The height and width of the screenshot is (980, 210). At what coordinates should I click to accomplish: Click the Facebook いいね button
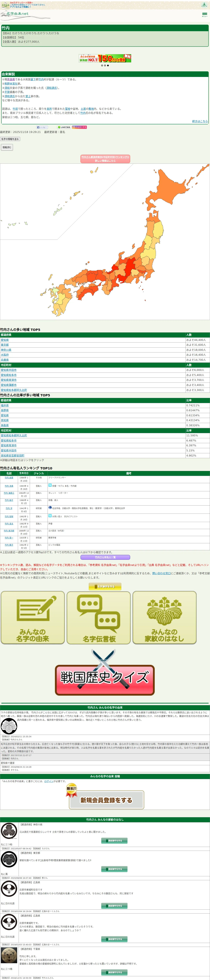click(x=42, y=127)
